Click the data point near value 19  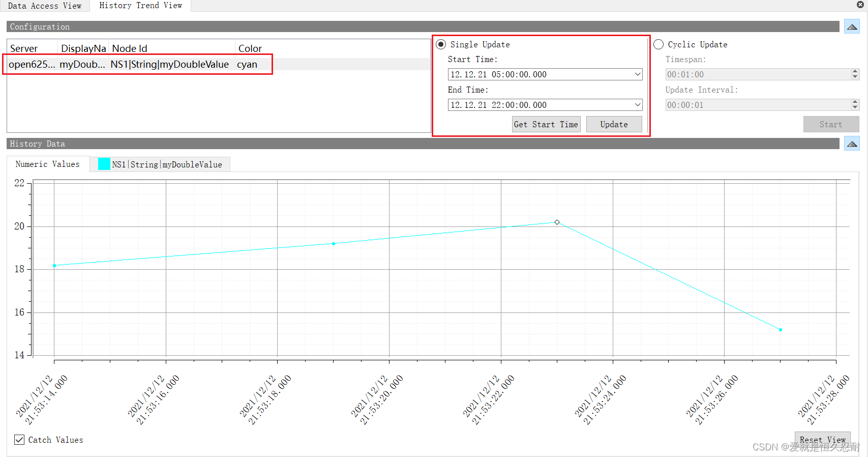tap(334, 244)
